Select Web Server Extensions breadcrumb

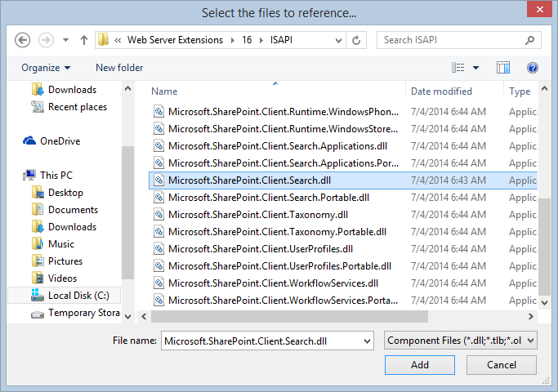pos(175,40)
